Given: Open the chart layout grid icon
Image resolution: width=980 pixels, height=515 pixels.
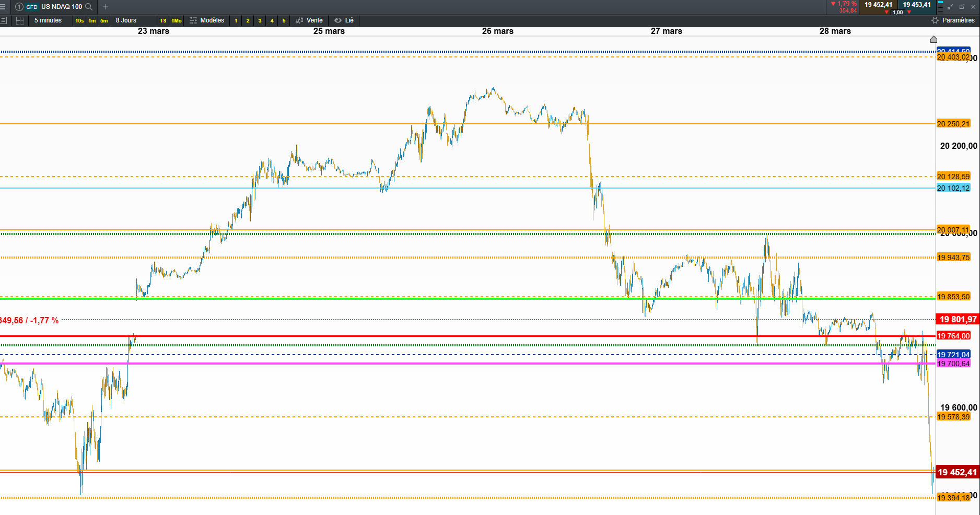Looking at the screenshot, I should pos(20,20).
